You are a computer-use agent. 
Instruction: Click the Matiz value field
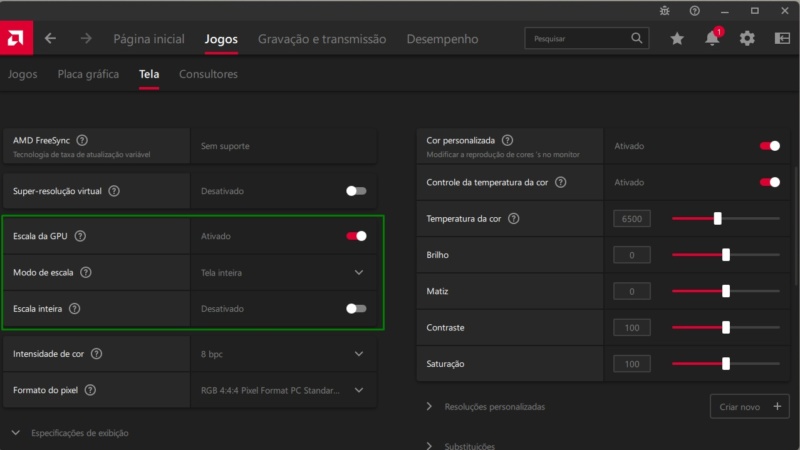[632, 291]
